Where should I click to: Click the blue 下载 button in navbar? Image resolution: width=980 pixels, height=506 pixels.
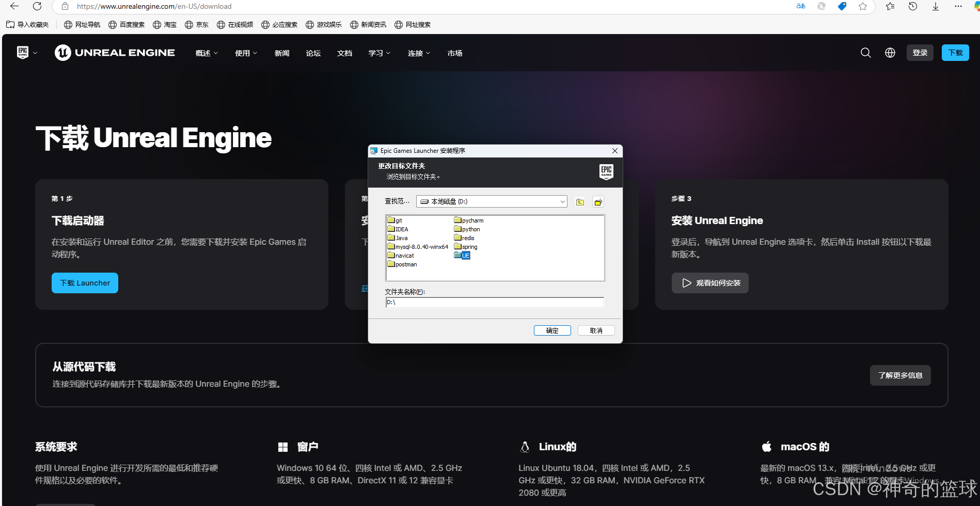955,53
